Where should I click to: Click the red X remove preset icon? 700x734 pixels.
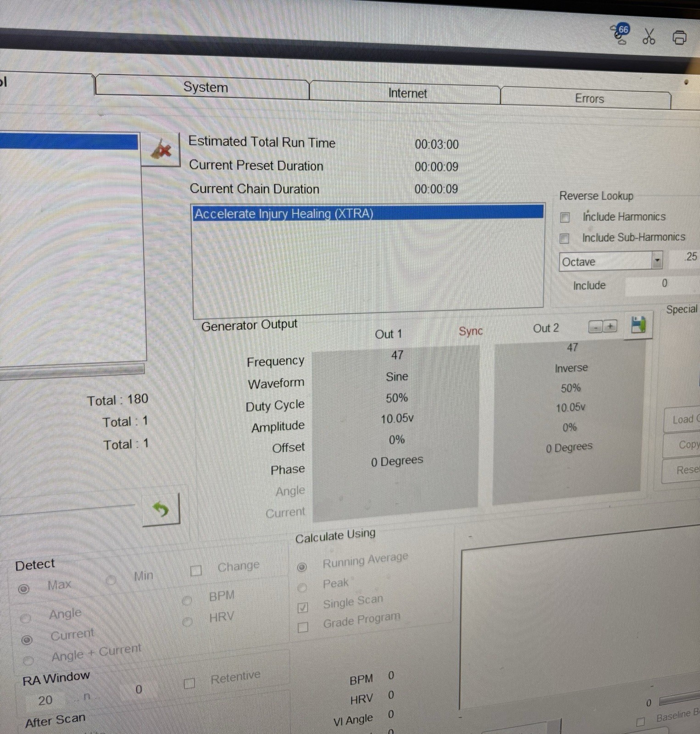tap(161, 150)
